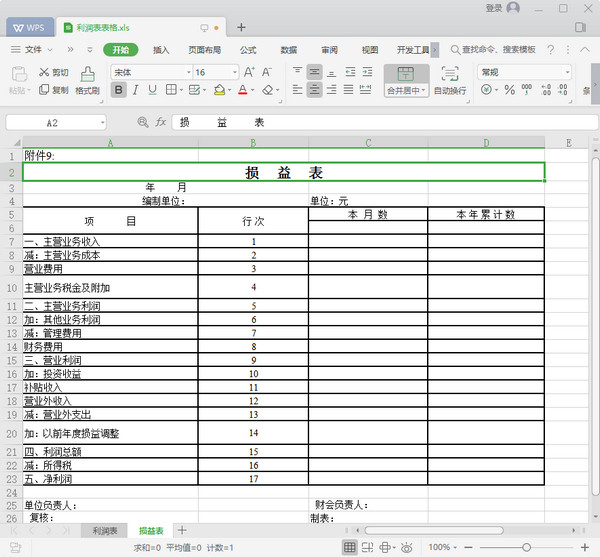Screen dimensions: 600x557
Task: Switch to the 视图 ribbon tab
Action: tap(370, 50)
